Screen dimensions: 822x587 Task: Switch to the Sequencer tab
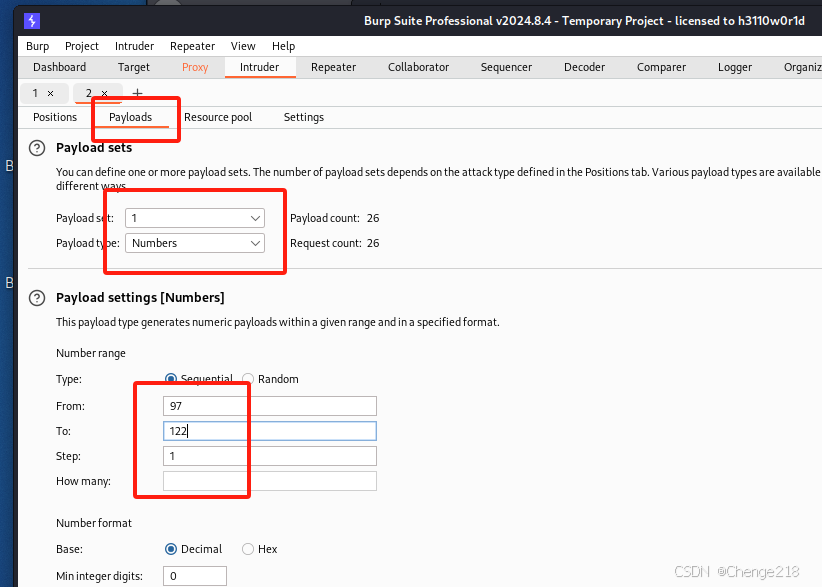[506, 67]
